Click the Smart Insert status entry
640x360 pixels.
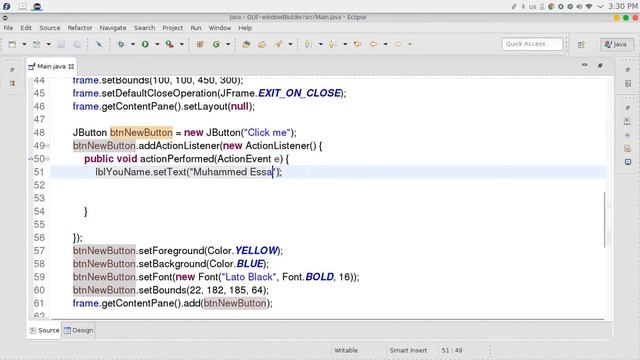408,350
